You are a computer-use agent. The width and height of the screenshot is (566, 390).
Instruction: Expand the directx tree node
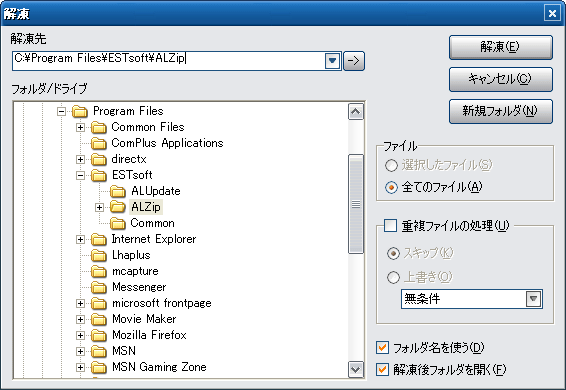[x=80, y=159]
